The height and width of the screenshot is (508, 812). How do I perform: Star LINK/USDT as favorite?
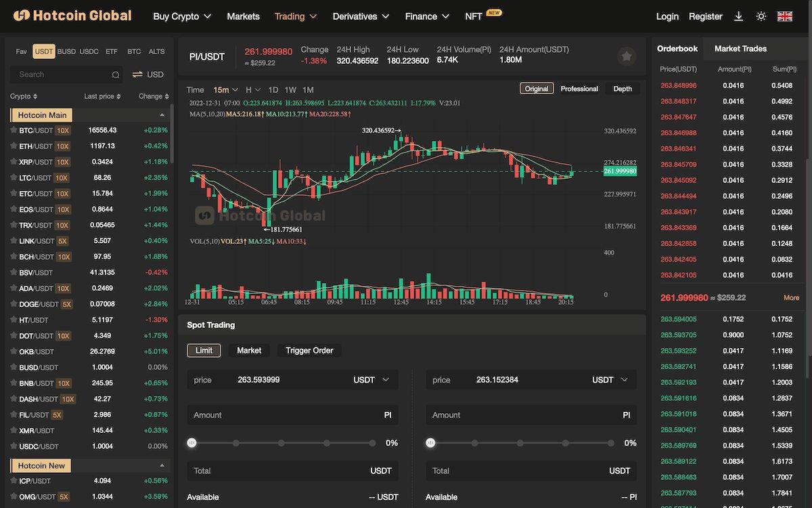point(13,241)
